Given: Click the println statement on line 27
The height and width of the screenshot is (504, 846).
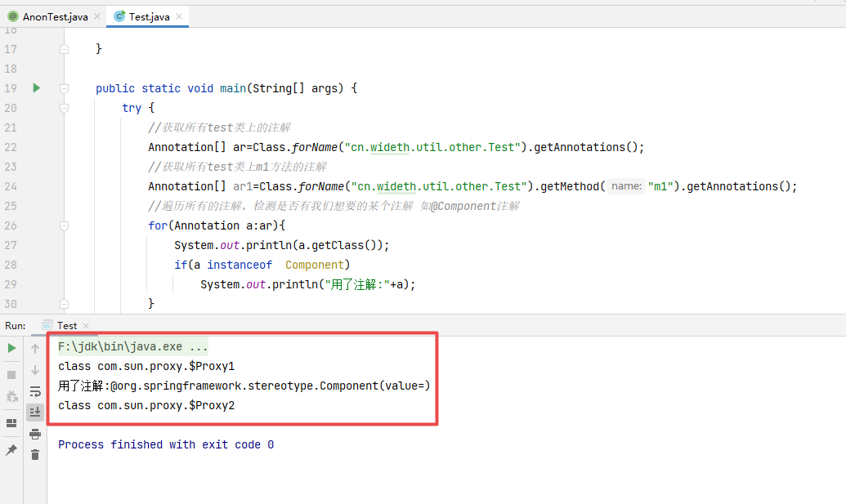Looking at the screenshot, I should (282, 246).
